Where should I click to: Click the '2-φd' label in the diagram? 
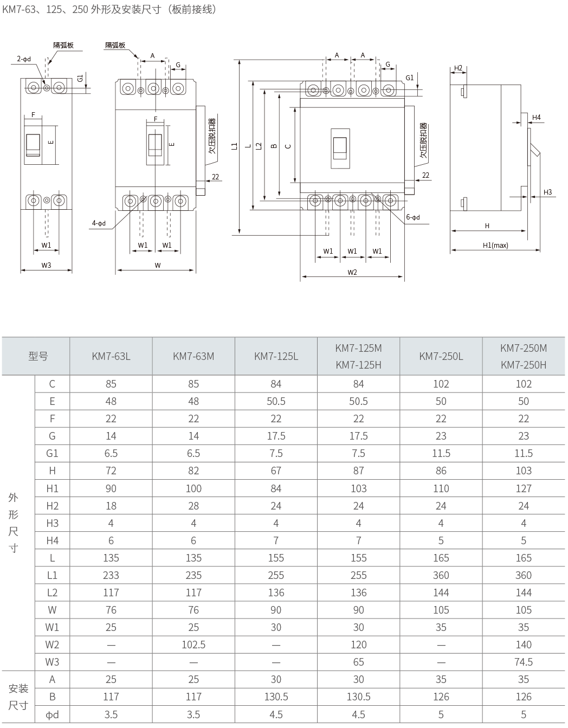click(x=24, y=59)
